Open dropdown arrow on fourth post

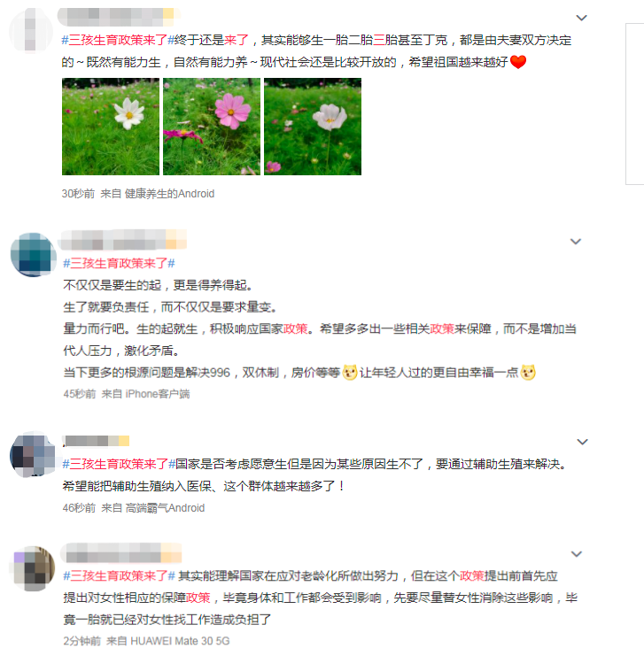point(577,554)
